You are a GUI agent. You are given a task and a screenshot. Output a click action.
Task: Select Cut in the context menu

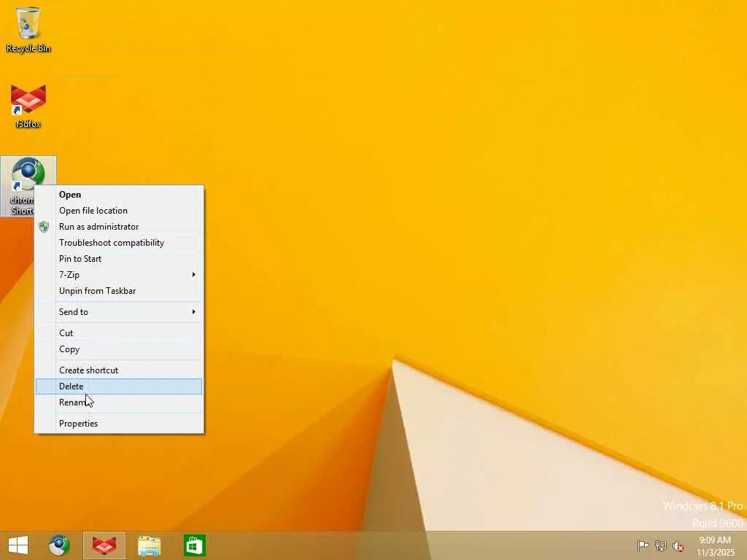point(119,332)
